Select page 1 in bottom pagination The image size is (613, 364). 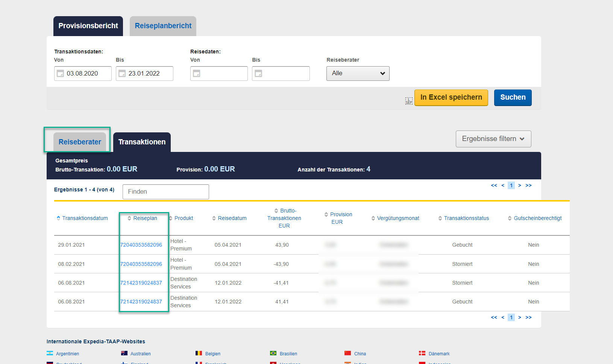click(x=511, y=317)
